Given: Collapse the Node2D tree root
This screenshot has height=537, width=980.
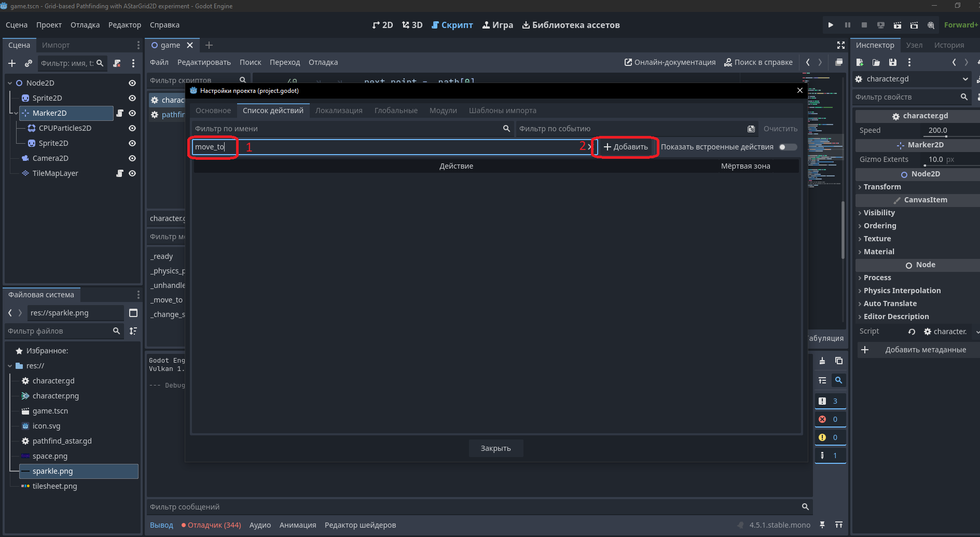Looking at the screenshot, I should click(x=10, y=83).
